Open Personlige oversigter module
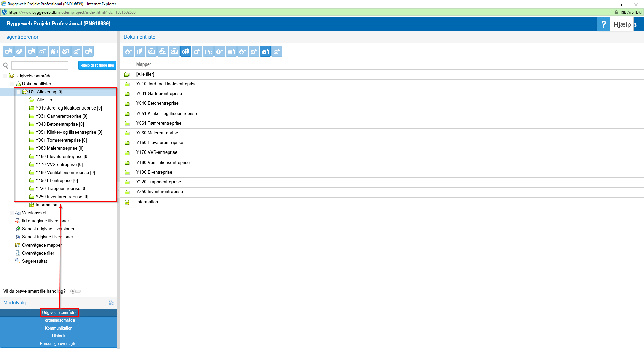 tap(59, 344)
